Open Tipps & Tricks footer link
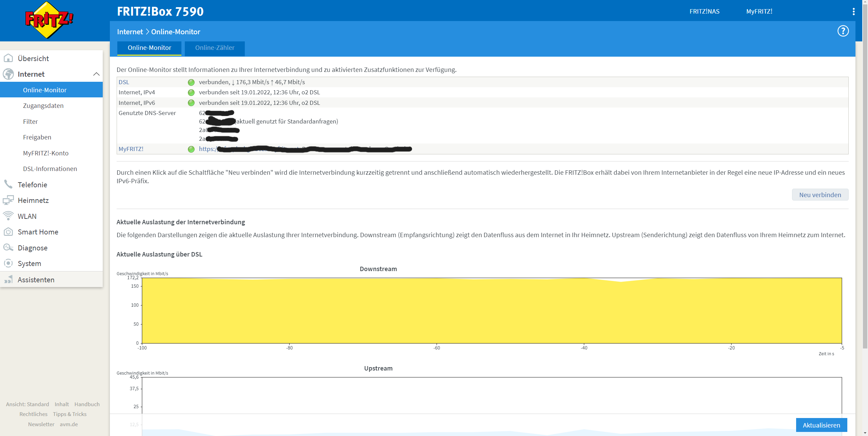The image size is (868, 436). coord(70,414)
